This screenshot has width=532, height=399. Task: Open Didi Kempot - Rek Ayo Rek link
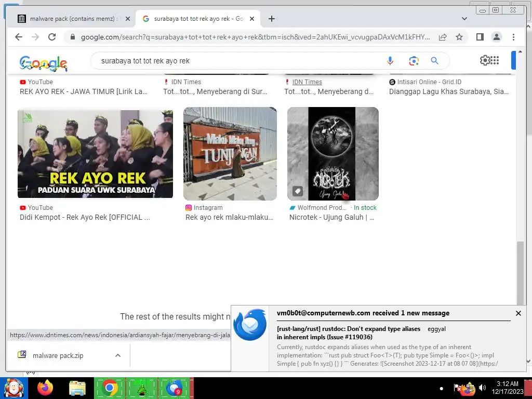85,217
